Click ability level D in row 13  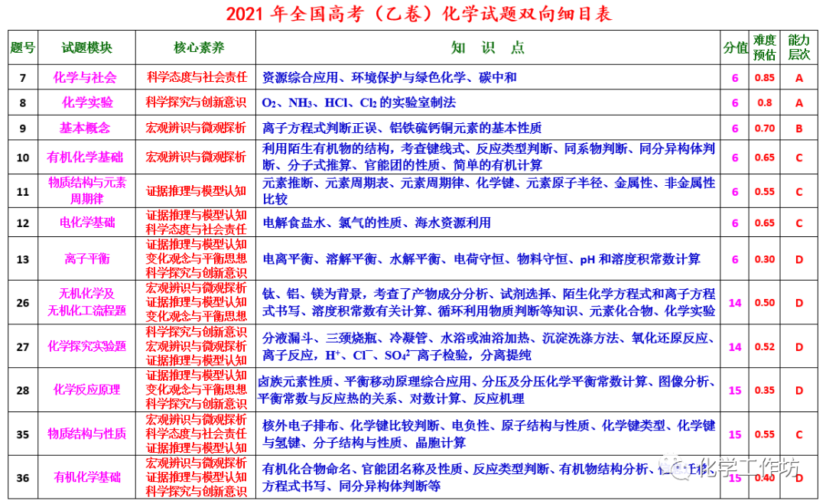coord(798,259)
